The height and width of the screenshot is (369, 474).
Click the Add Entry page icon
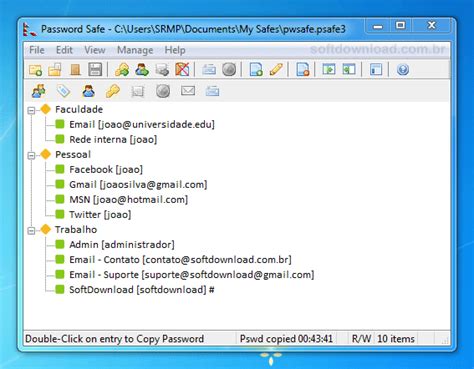point(256,70)
